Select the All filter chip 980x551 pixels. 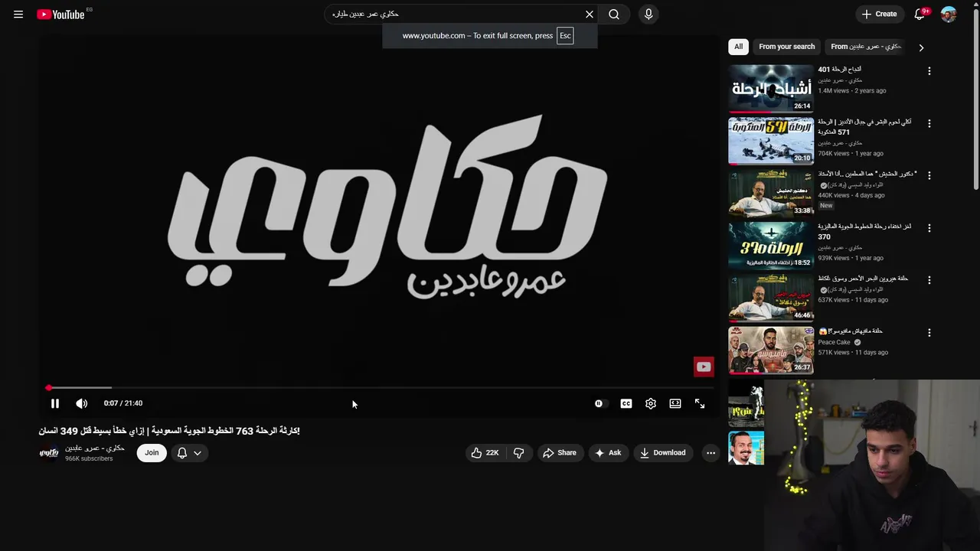(738, 47)
